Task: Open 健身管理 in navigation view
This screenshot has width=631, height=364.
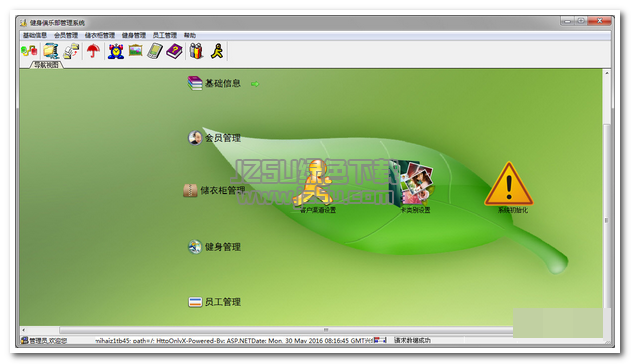Action: pyautogui.click(x=223, y=247)
